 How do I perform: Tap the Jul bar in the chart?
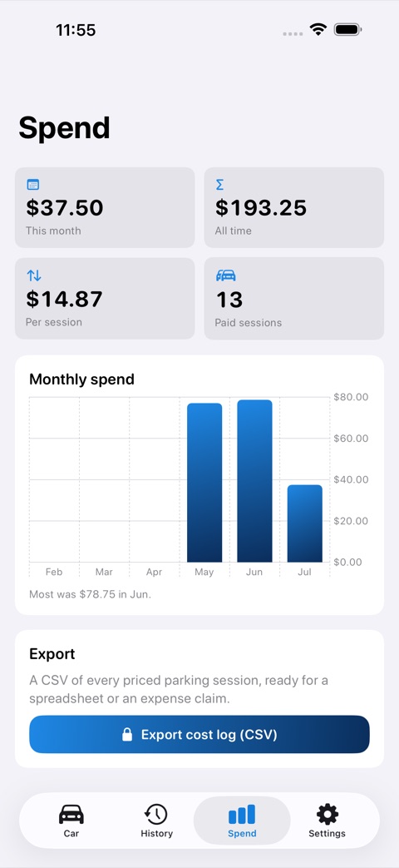[305, 523]
